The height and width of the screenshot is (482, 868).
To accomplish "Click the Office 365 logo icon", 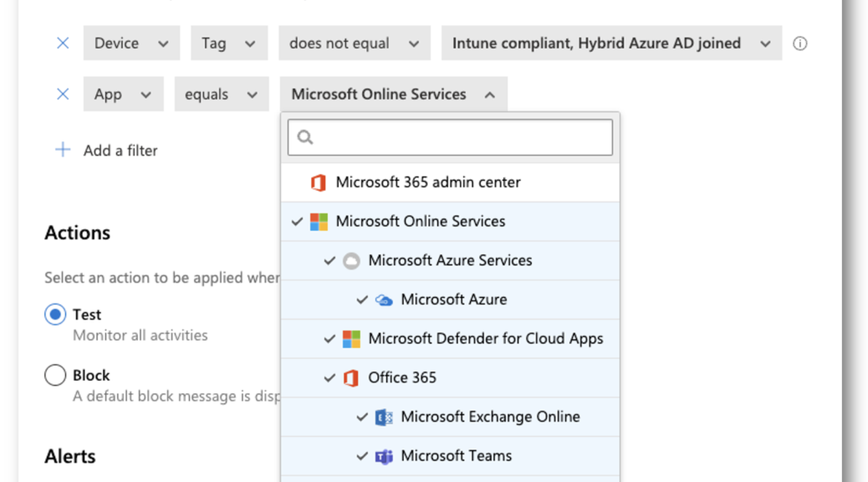I will pos(351,378).
